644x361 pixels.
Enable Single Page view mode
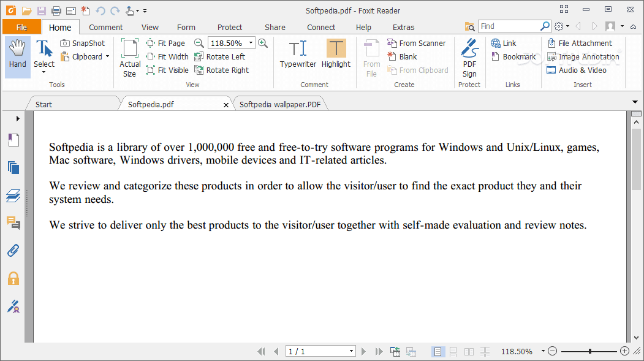438,352
